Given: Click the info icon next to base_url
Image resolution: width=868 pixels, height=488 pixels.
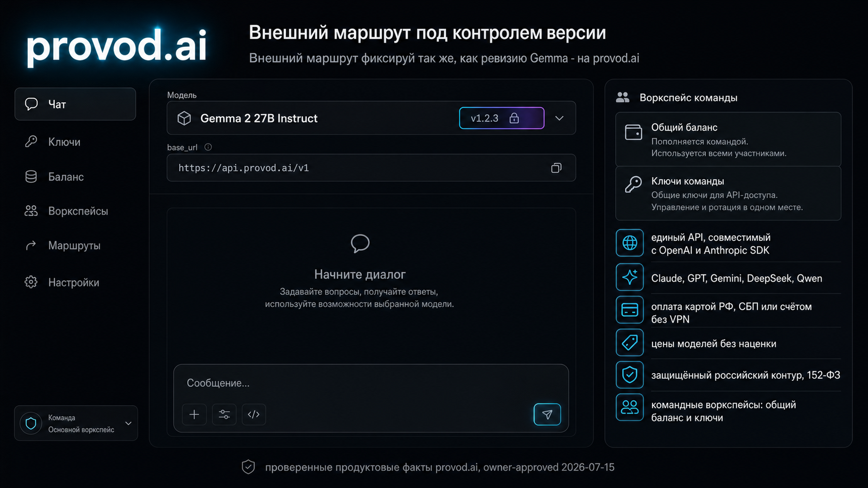Looking at the screenshot, I should point(208,147).
